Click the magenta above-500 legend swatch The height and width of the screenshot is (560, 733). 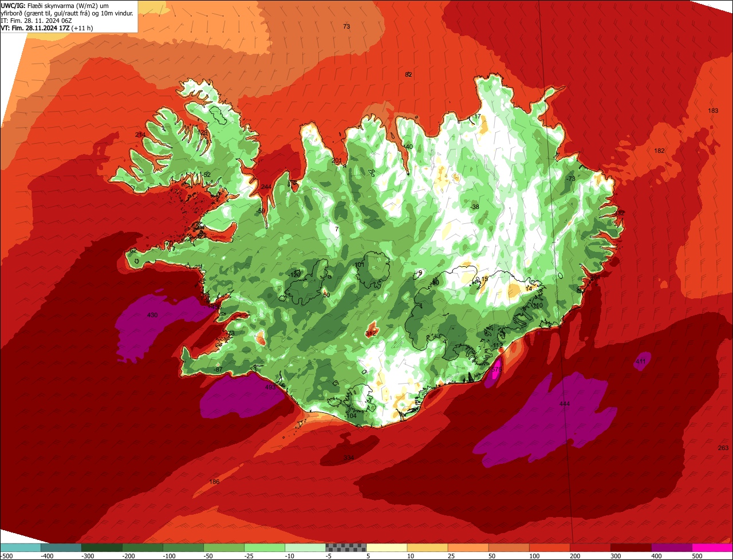point(712,547)
